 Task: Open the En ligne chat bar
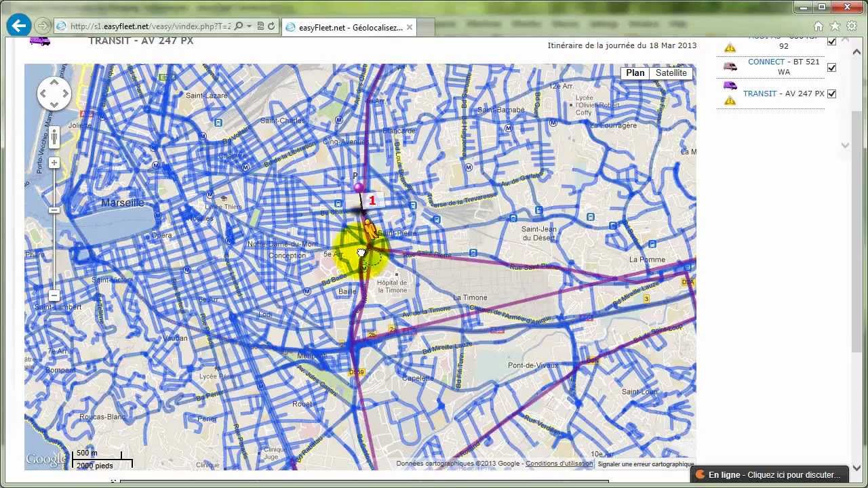point(769,474)
